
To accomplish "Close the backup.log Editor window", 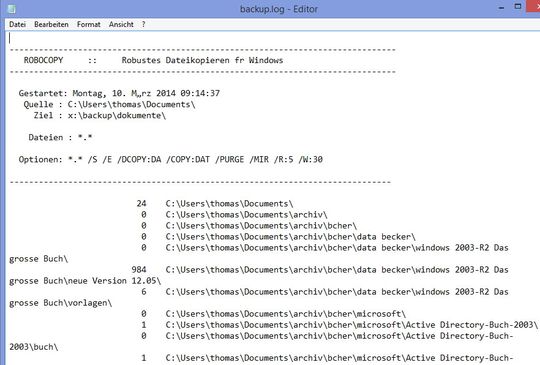I will coord(533,6).
